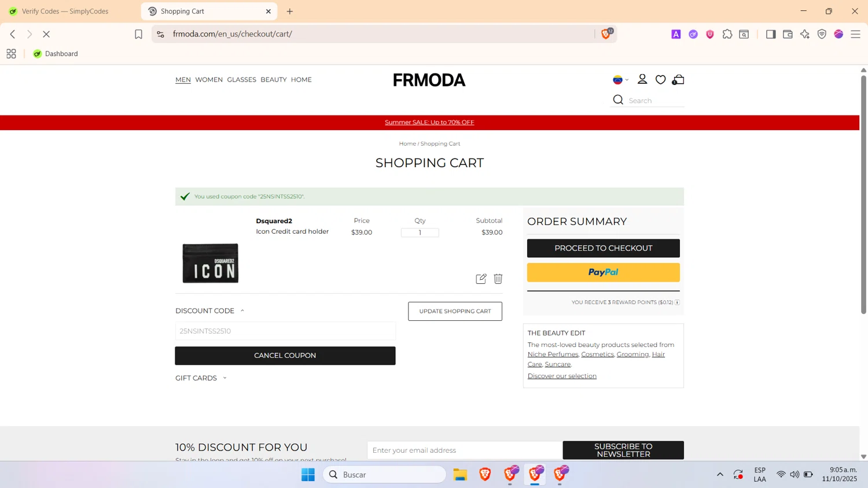Focus the quantity field

click(420, 232)
